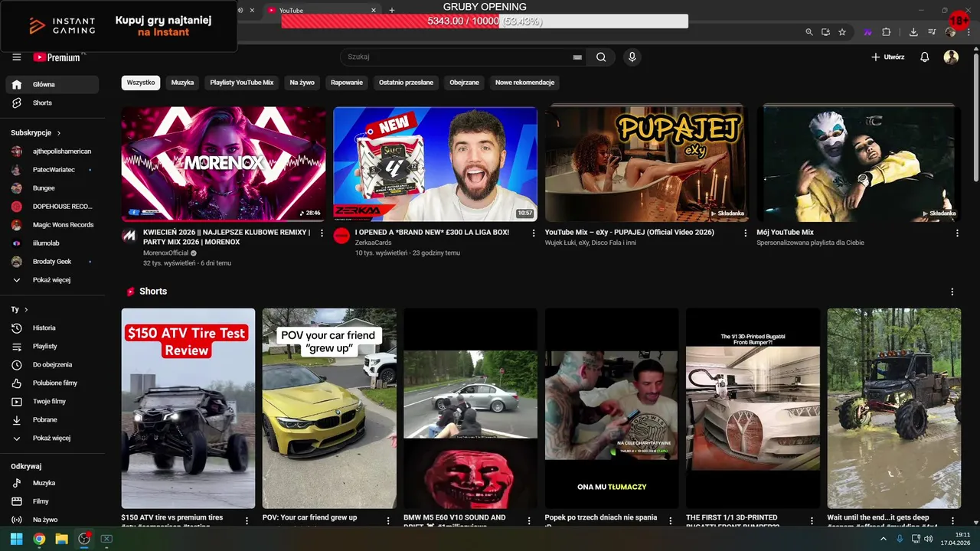This screenshot has height=551, width=980.
Task: Expand Pokaż więcej under subscriptions
Action: 52,280
